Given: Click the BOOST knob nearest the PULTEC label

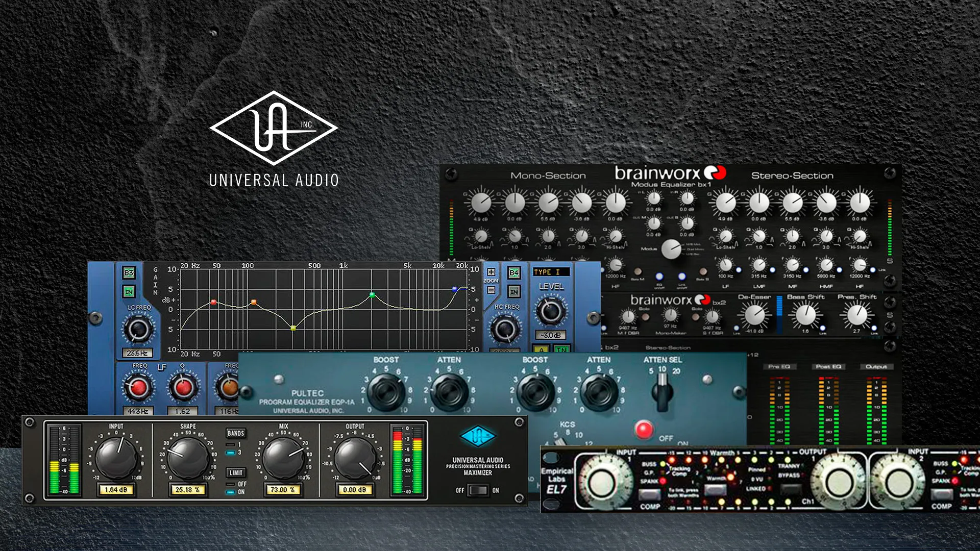Looking at the screenshot, I should click(386, 393).
